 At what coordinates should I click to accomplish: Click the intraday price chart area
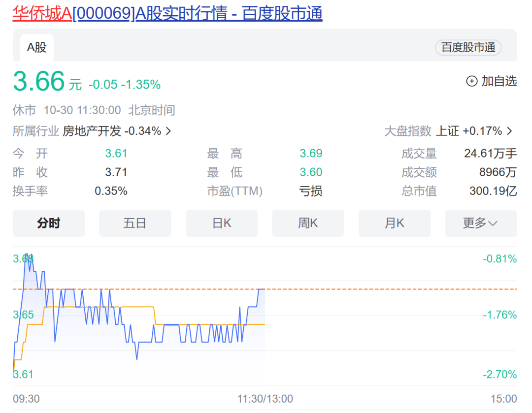tap(265, 316)
